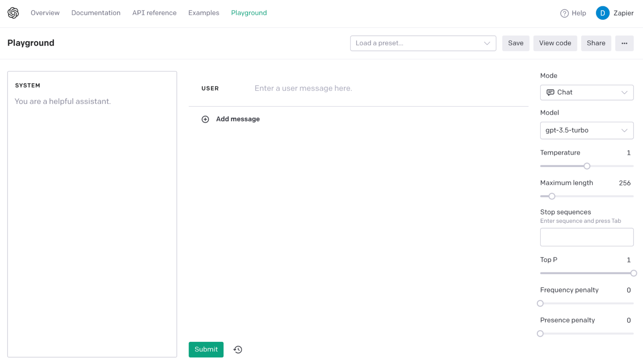Open the ellipsis options menu
The image size is (643, 364).
(624, 43)
